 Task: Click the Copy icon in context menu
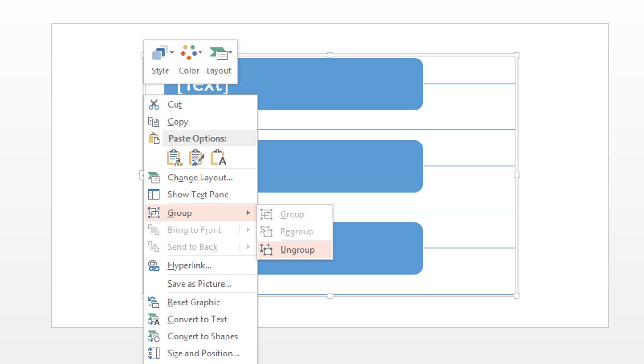(154, 122)
